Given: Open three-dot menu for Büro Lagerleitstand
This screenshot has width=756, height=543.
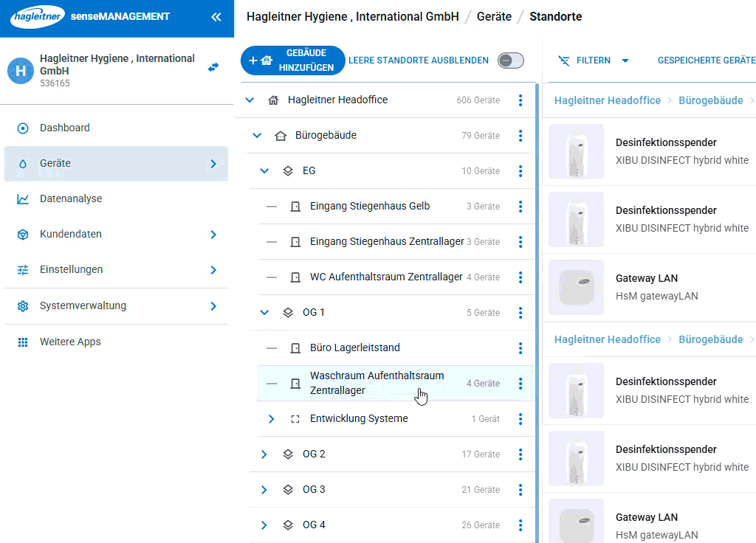Looking at the screenshot, I should tap(520, 348).
